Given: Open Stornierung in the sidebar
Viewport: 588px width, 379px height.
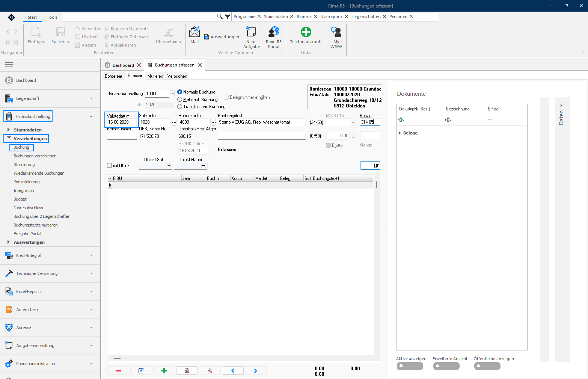Looking at the screenshot, I should (x=24, y=165).
